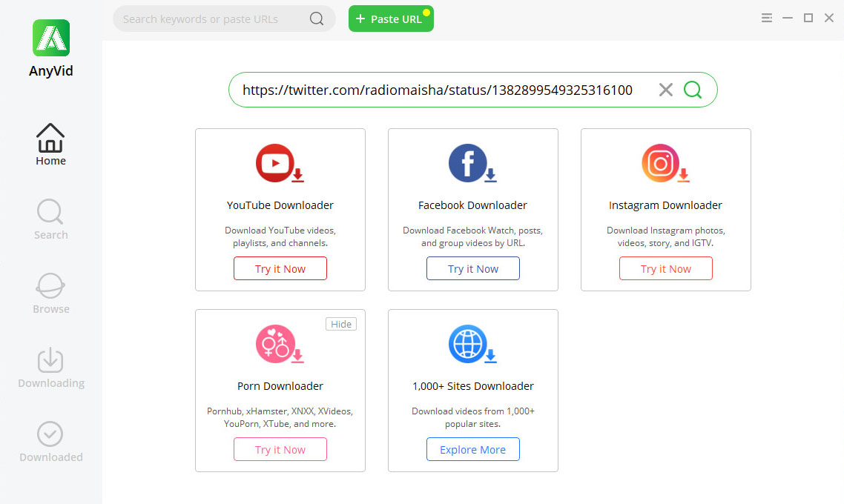Click Try it Now under Facebook Downloader
844x504 pixels.
472,268
